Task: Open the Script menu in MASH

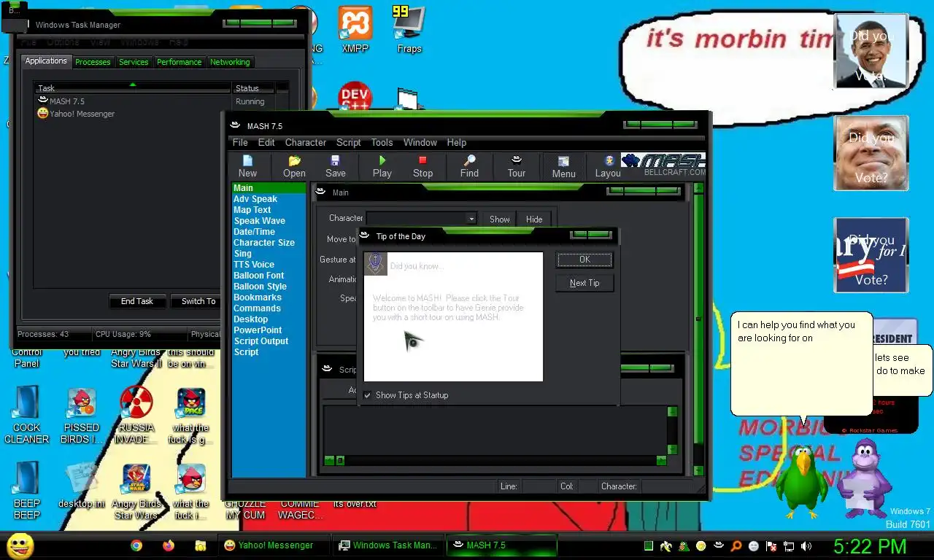Action: (349, 143)
